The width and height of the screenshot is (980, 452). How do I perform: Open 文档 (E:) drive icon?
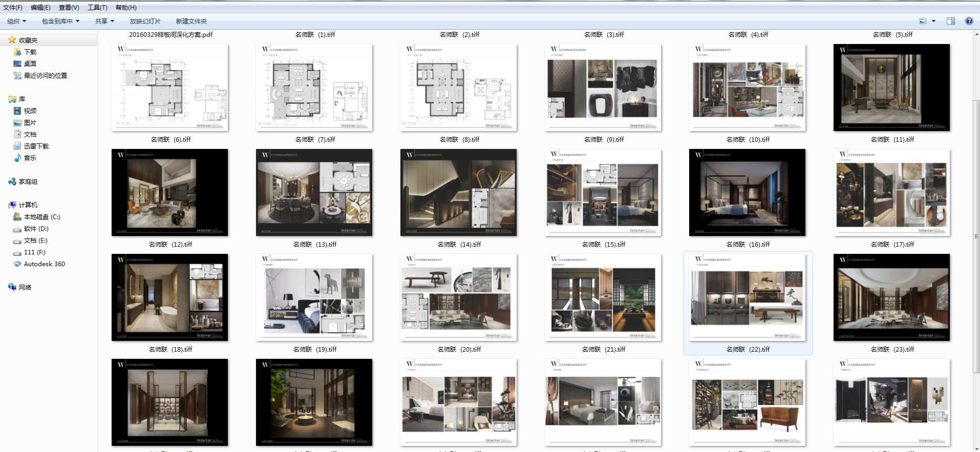tap(17, 241)
